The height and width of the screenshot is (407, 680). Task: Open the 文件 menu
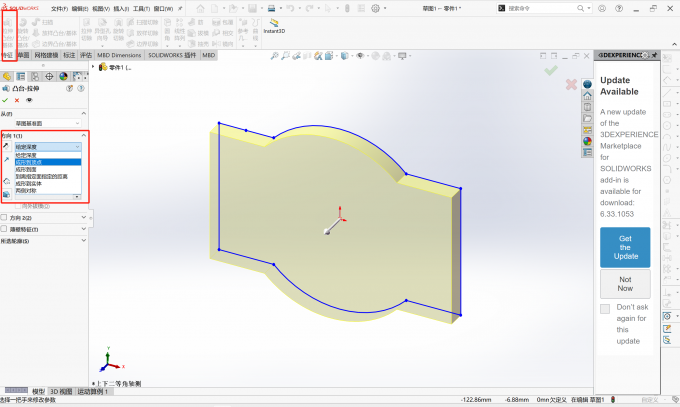pyautogui.click(x=59, y=9)
